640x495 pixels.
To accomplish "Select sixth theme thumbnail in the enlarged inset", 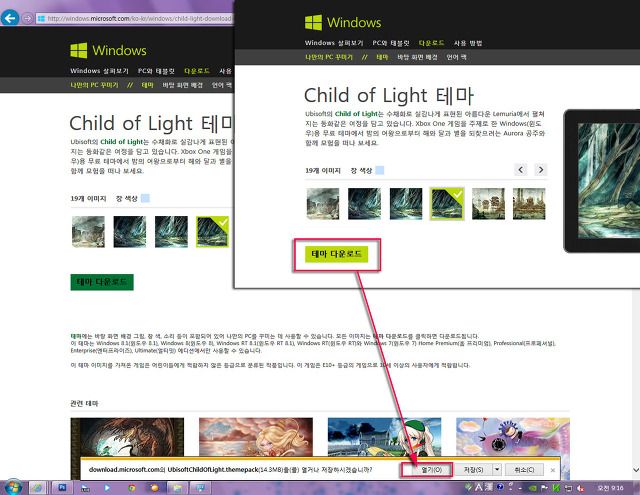I will tap(529, 204).
